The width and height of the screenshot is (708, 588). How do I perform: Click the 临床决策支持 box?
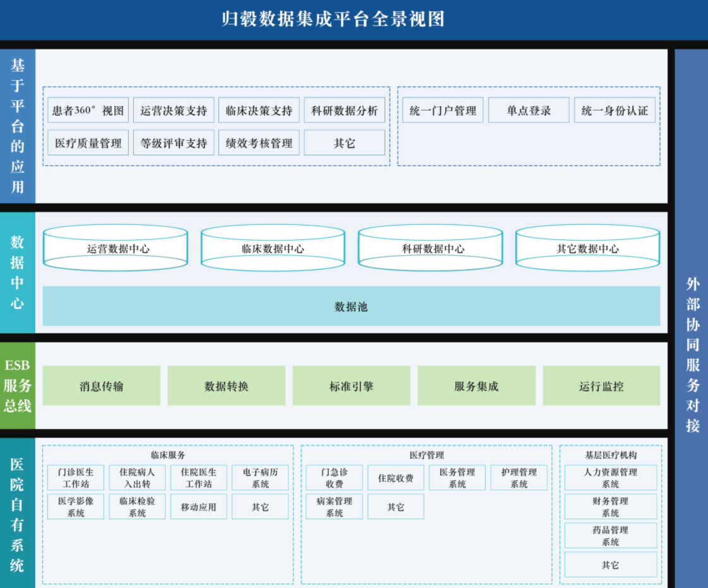[259, 110]
